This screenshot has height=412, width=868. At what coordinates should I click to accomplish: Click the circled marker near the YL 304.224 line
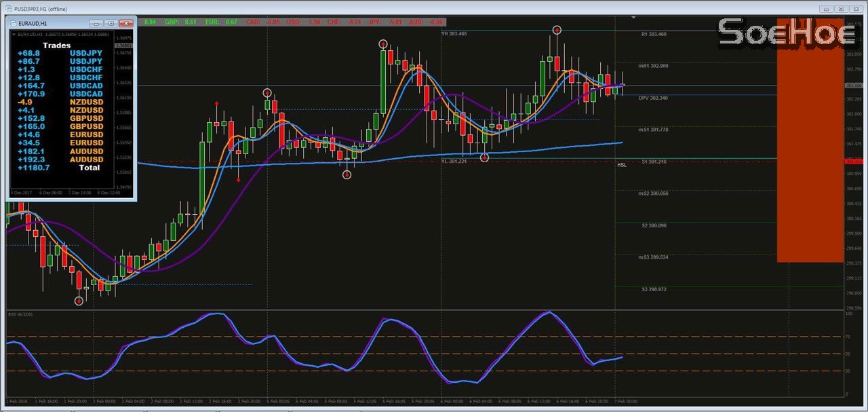tap(485, 157)
